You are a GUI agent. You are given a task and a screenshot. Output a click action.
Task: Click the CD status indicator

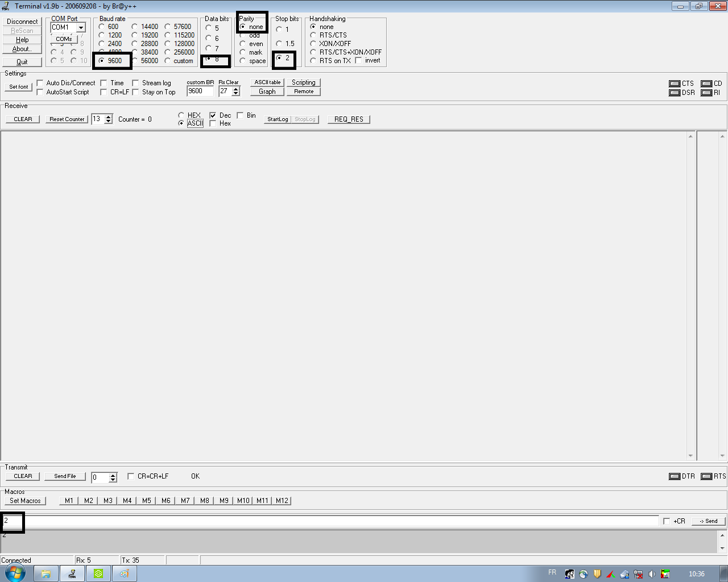pos(706,84)
